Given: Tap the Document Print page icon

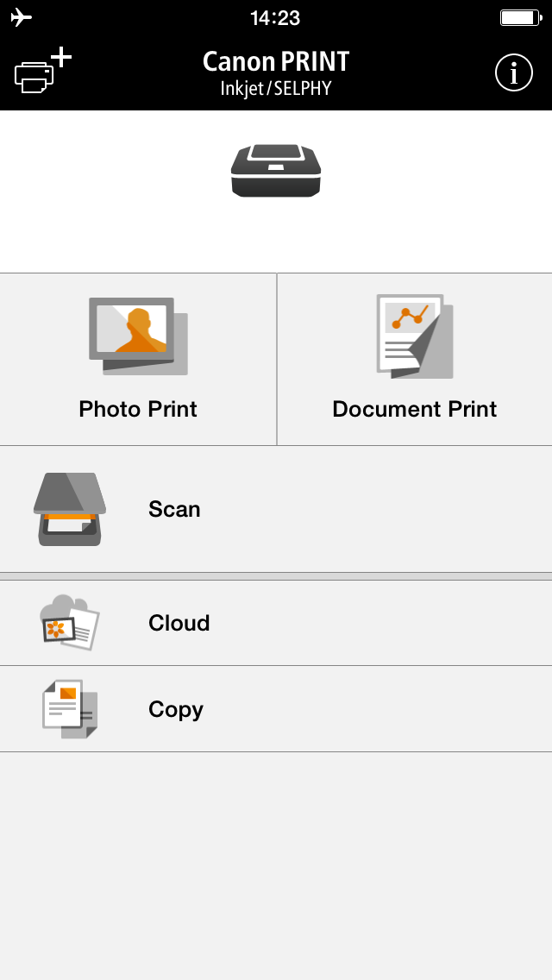Looking at the screenshot, I should [x=415, y=336].
